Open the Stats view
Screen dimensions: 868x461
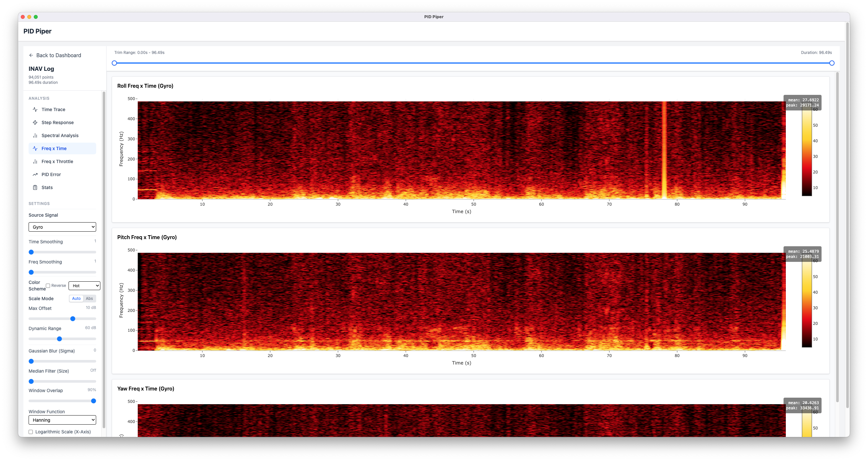[62, 187]
